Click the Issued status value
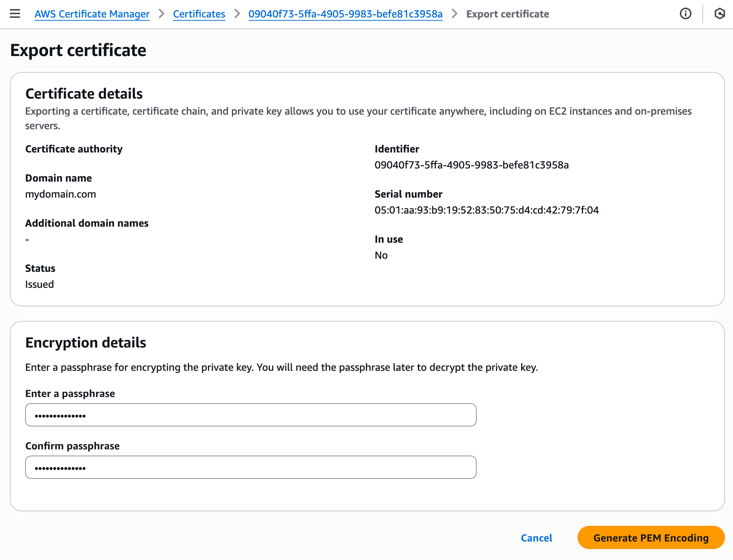Image resolution: width=733 pixels, height=560 pixels. point(39,284)
